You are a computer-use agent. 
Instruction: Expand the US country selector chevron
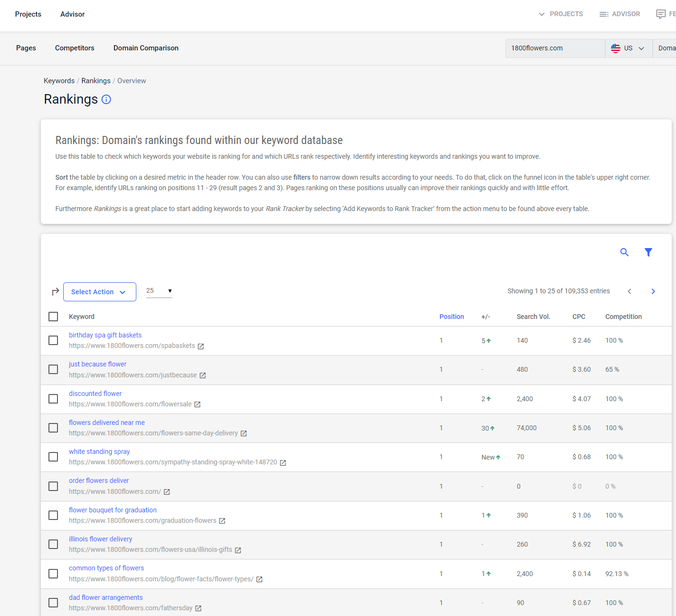pos(641,48)
